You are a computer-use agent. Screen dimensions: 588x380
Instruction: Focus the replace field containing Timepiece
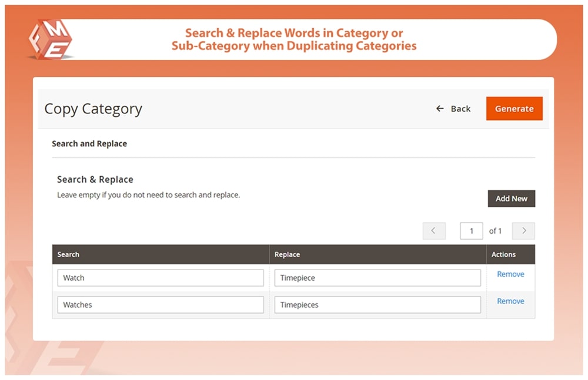[377, 278]
